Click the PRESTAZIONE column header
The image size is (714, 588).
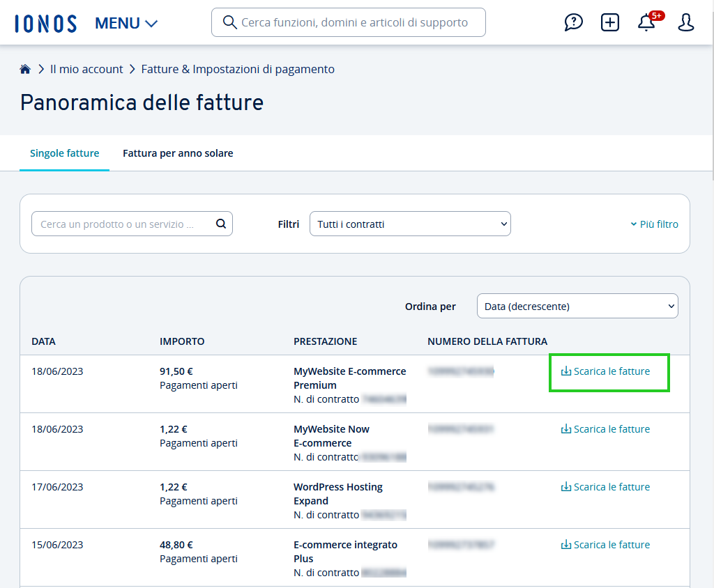(x=325, y=341)
